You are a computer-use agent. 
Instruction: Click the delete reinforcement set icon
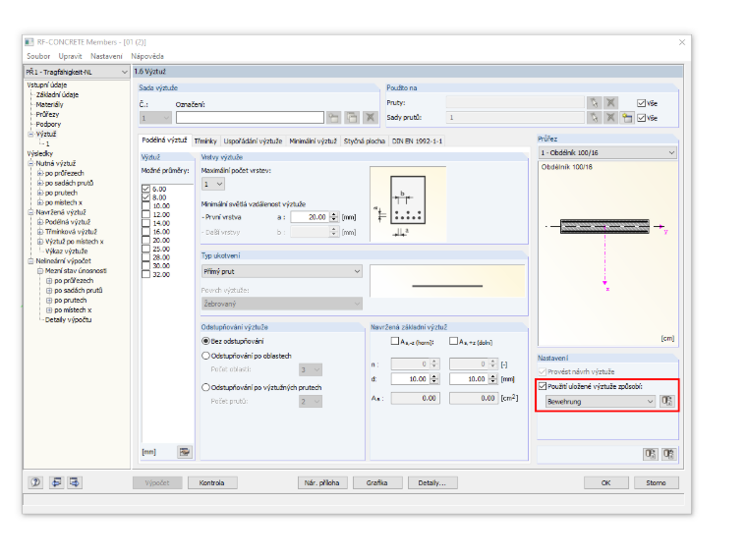click(371, 117)
